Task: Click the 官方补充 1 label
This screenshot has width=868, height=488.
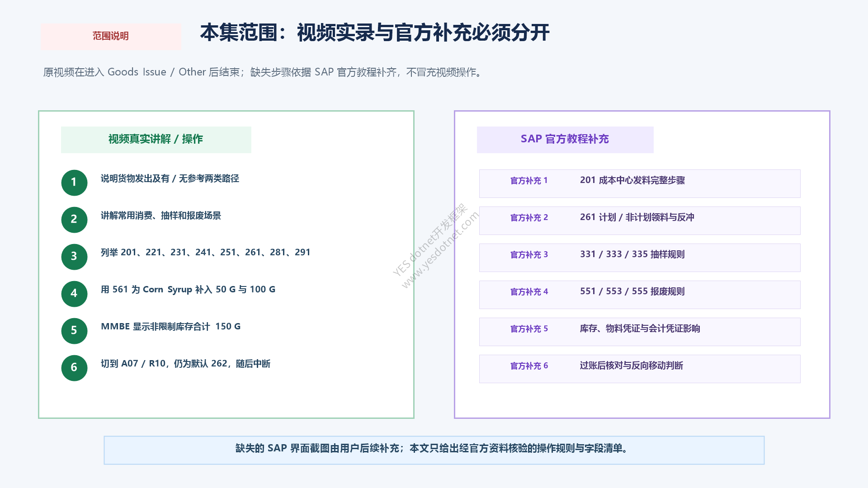Action: [x=529, y=181]
